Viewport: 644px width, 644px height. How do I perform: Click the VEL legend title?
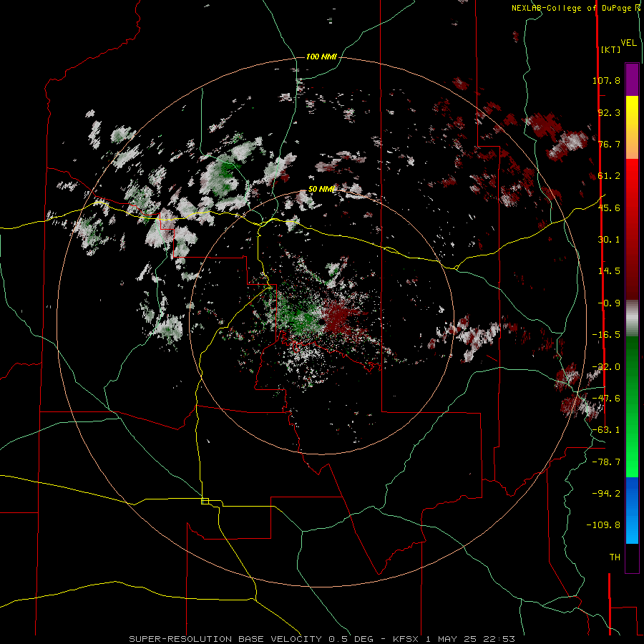[x=628, y=43]
